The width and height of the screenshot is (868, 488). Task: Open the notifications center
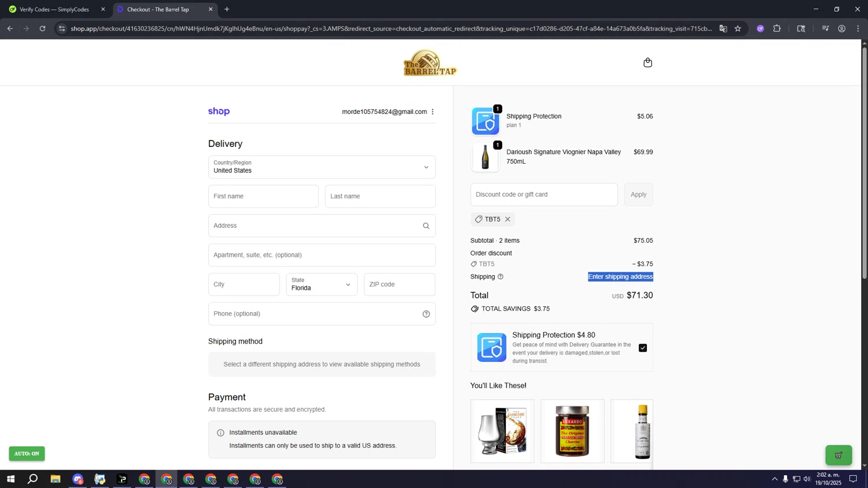[853, 479]
